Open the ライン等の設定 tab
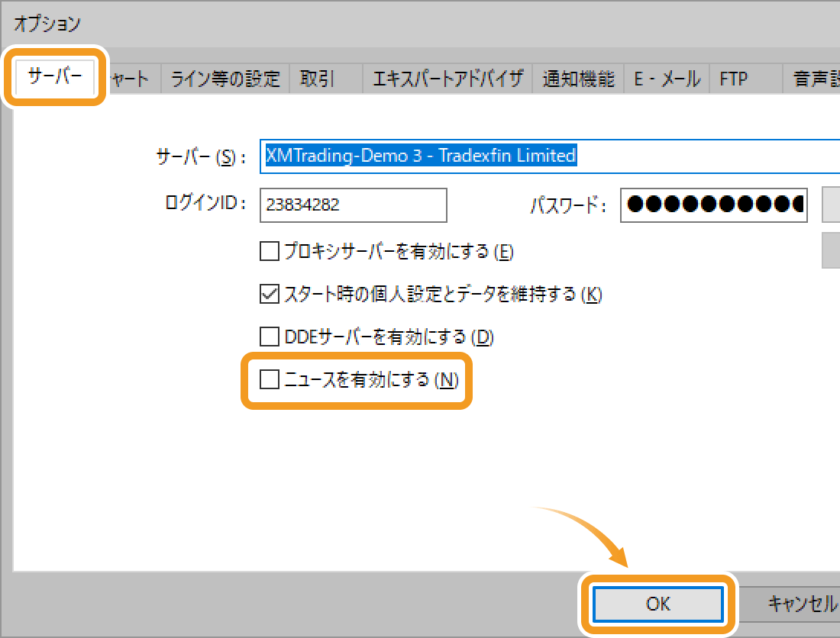840x638 pixels. (225, 79)
